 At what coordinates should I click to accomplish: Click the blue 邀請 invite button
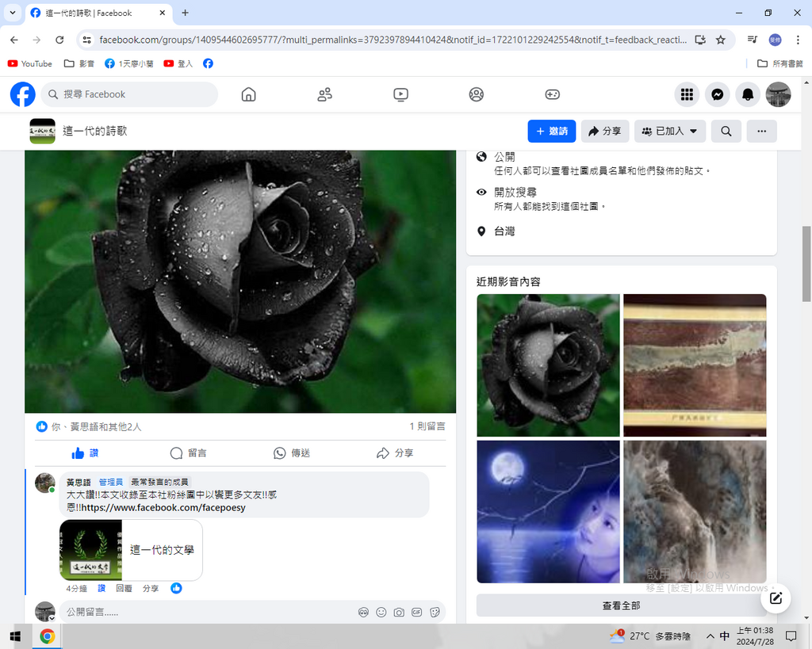(552, 132)
